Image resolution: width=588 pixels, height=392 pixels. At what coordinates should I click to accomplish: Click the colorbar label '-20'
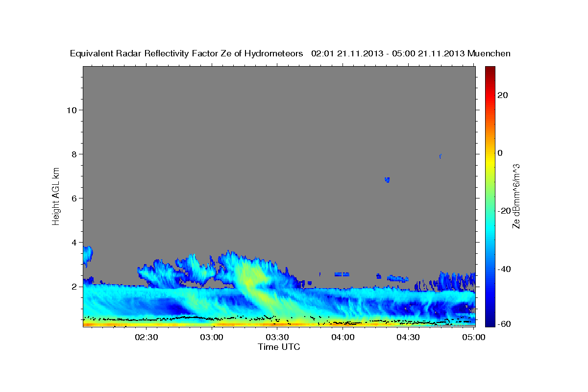pos(504,211)
